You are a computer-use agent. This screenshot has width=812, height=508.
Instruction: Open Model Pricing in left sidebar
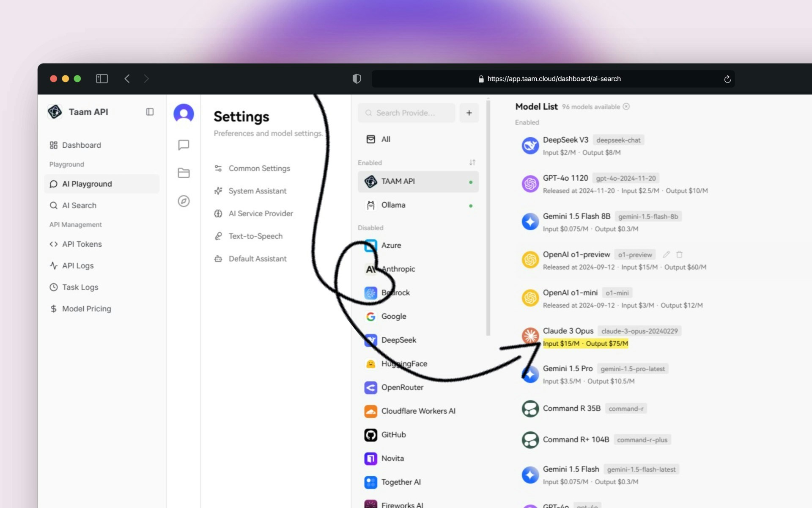[x=86, y=309]
